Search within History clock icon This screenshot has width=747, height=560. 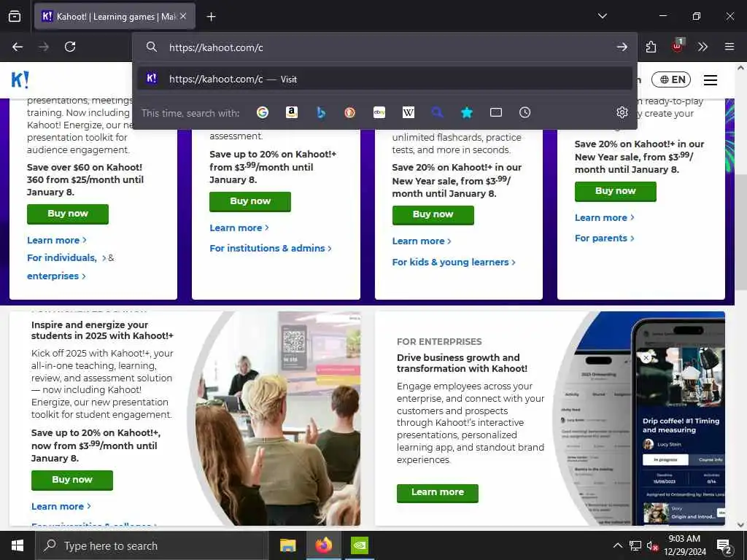(525, 112)
